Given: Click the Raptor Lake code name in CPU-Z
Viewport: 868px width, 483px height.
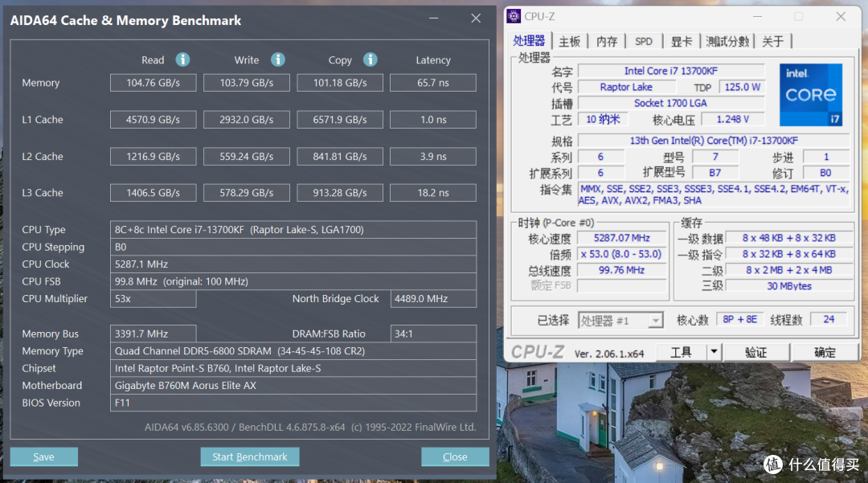Looking at the screenshot, I should [x=626, y=87].
